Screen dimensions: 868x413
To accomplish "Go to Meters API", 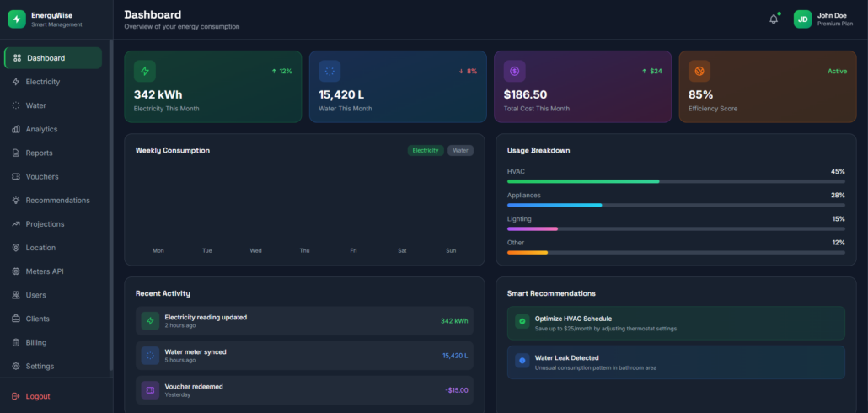I will [53, 272].
